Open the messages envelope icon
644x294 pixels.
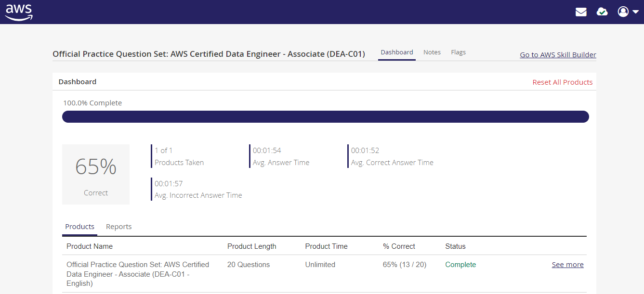pos(581,12)
